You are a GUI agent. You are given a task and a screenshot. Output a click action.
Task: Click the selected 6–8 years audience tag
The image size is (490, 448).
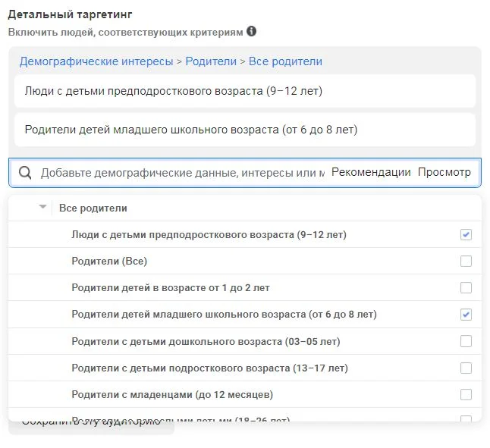tap(190, 130)
